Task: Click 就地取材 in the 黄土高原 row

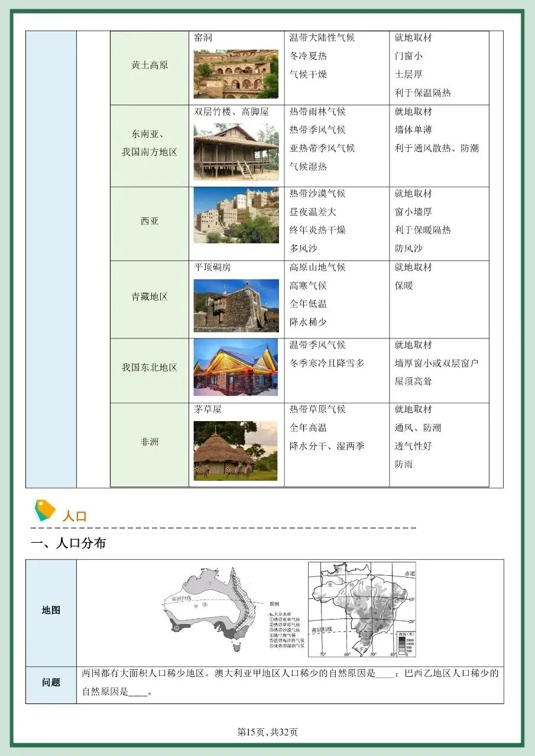Action: pos(413,38)
